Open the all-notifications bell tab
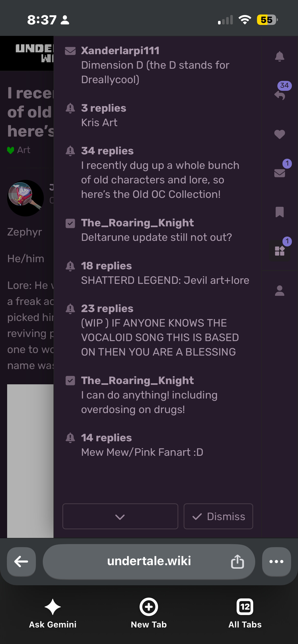298x644 pixels. 279,56
